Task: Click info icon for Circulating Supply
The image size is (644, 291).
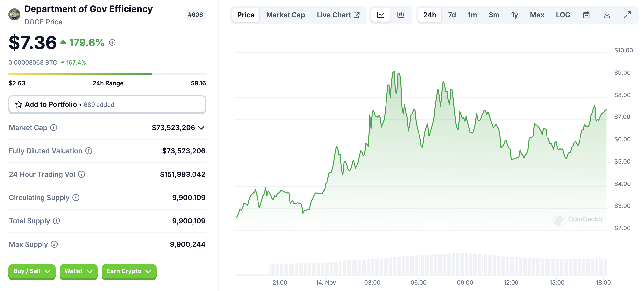Action: 76,198
